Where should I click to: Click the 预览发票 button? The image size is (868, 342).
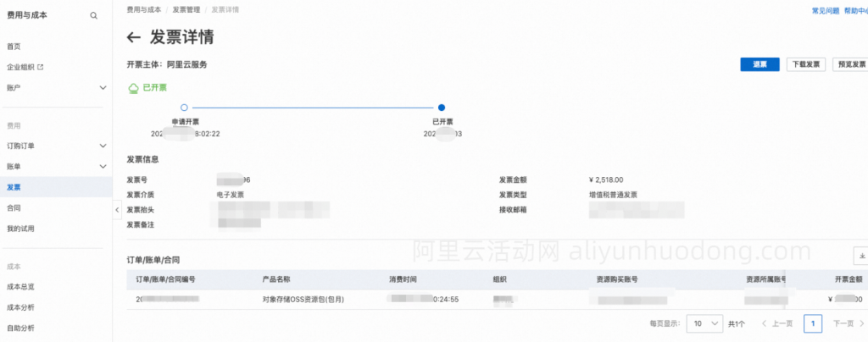pos(850,64)
